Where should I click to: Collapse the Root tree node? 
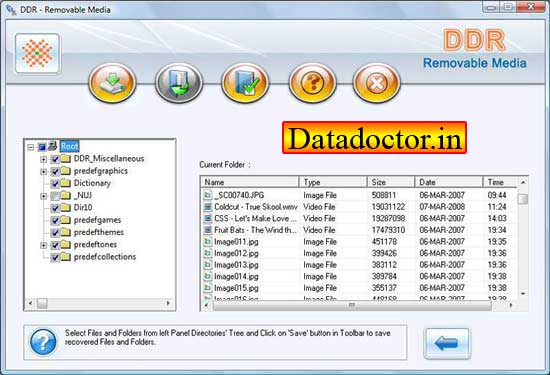click(31, 147)
